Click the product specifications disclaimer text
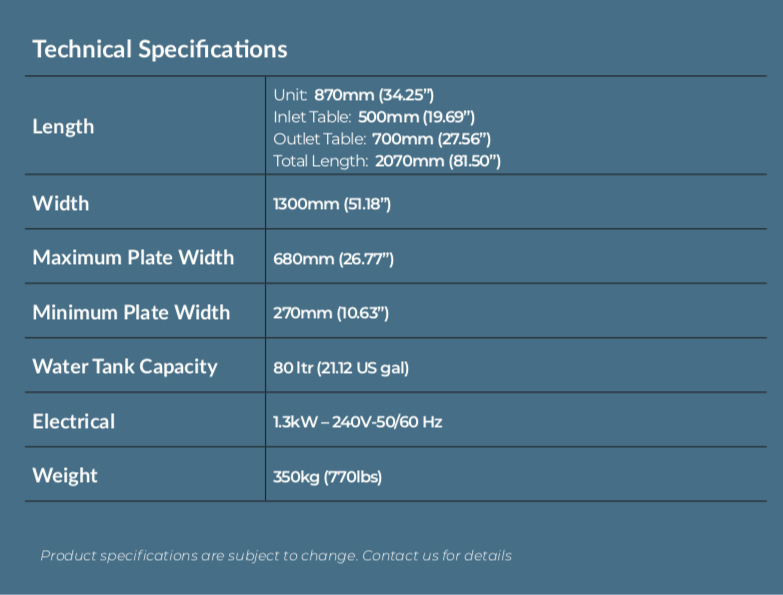 (198, 555)
